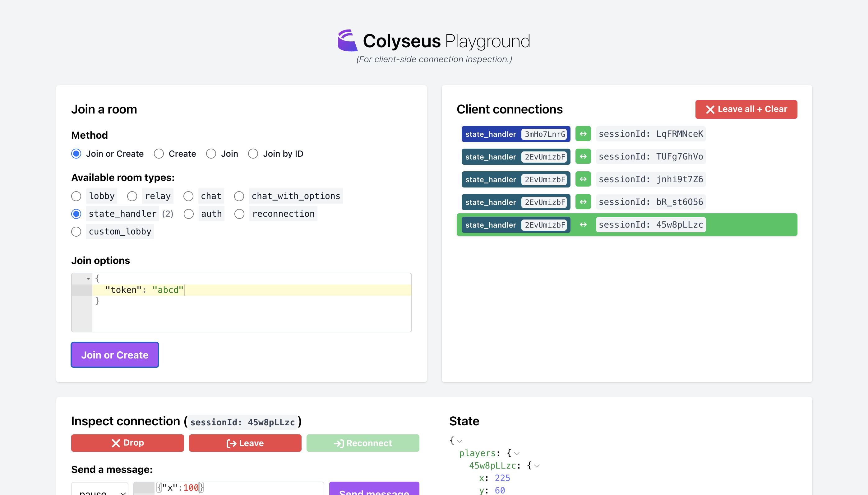Image resolution: width=868 pixels, height=495 pixels.
Task: Click the Reconnect button
Action: (x=362, y=443)
